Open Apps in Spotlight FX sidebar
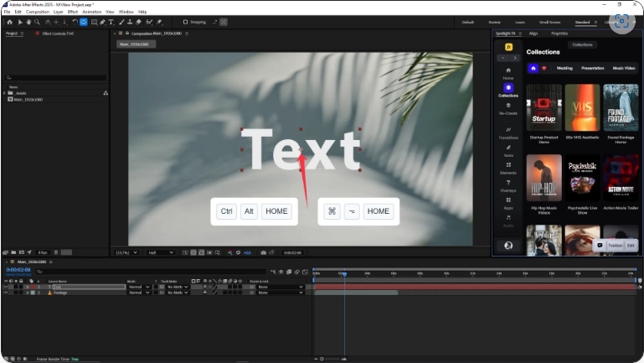This screenshot has width=644, height=363. coord(508,204)
